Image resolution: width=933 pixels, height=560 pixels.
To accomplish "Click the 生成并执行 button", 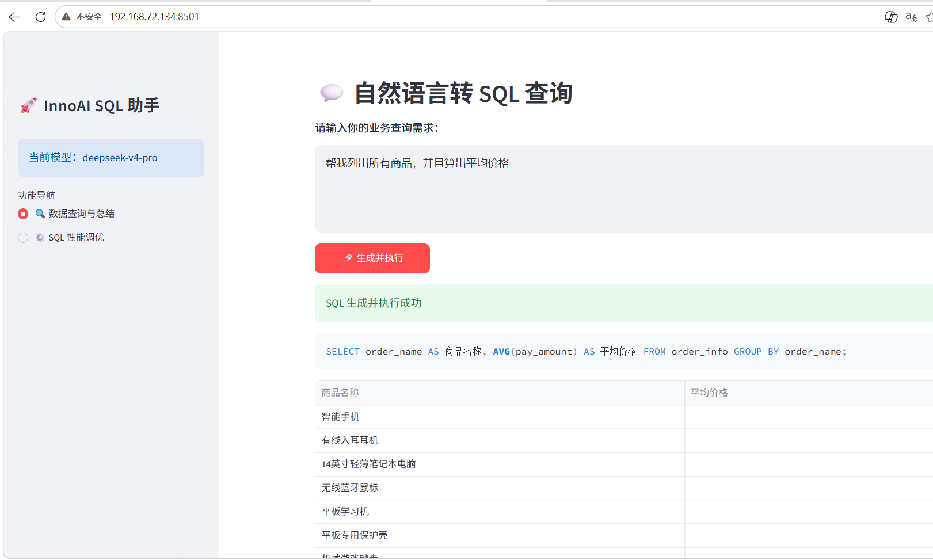I will pos(372,258).
